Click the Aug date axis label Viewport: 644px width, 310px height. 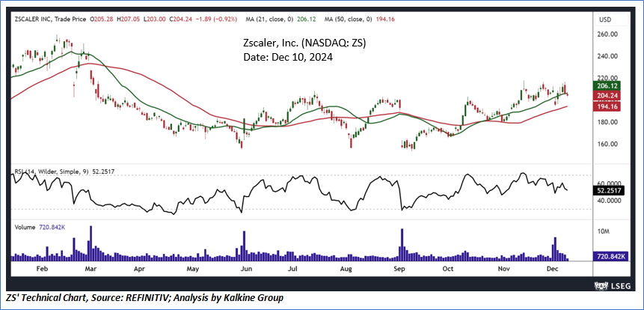point(346,269)
